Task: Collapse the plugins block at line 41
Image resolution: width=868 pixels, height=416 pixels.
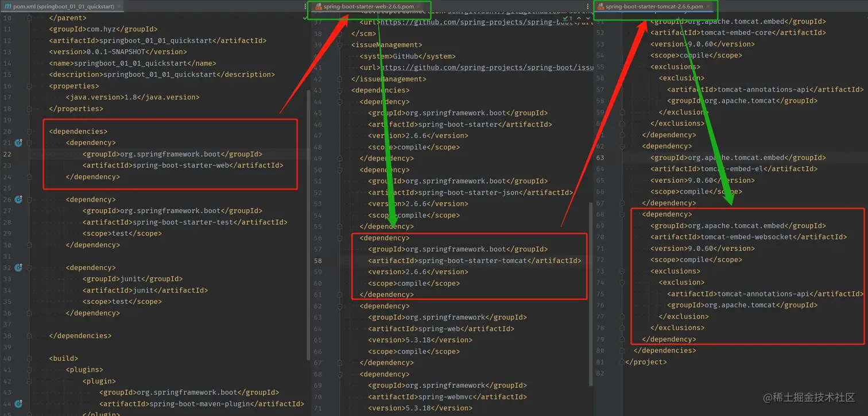Action: click(x=29, y=369)
